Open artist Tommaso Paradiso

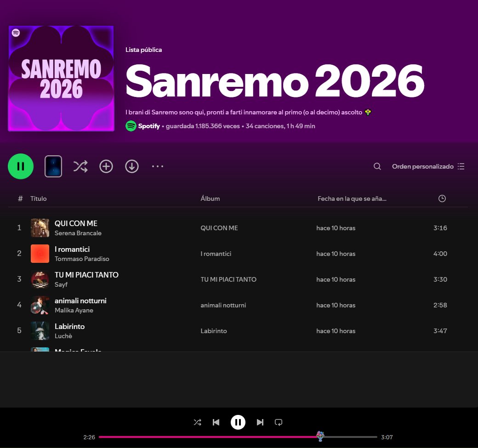pyautogui.click(x=82, y=259)
